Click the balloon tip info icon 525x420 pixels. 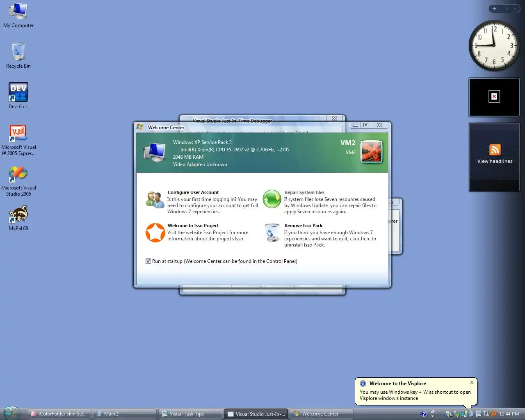coord(363,383)
